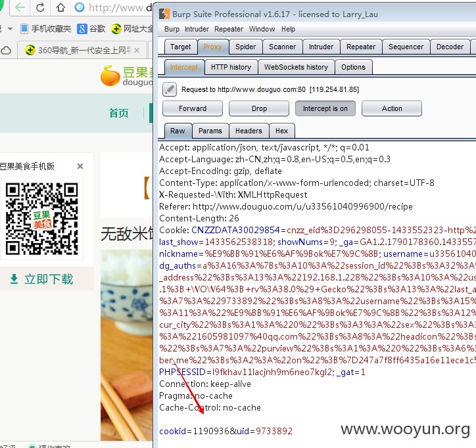
Task: Select the WebSockets history sub-tab
Action: (x=296, y=67)
